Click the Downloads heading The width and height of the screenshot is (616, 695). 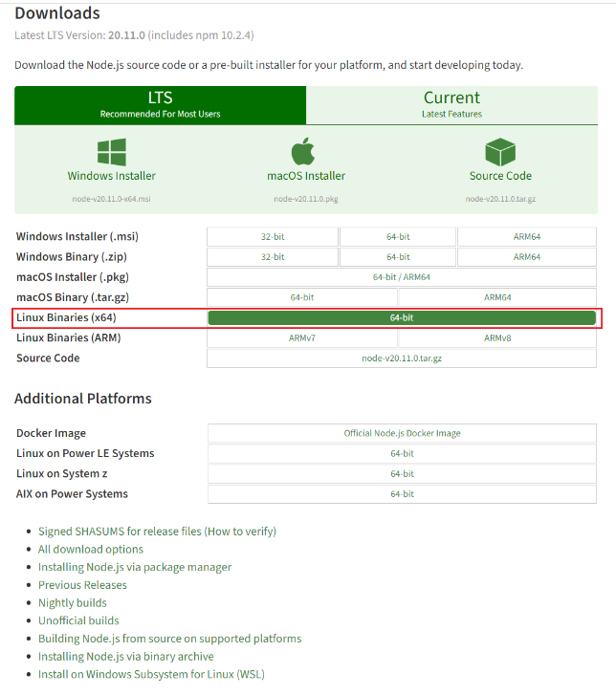(57, 13)
